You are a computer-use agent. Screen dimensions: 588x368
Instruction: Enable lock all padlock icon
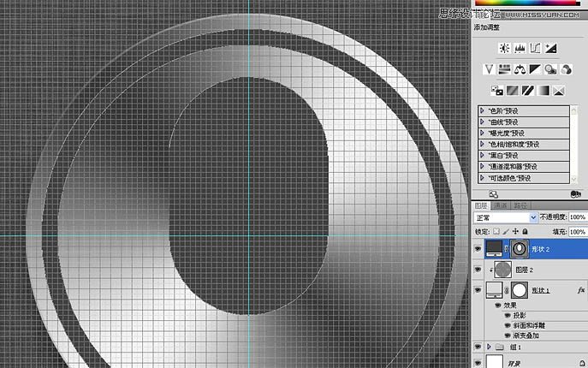pos(525,232)
